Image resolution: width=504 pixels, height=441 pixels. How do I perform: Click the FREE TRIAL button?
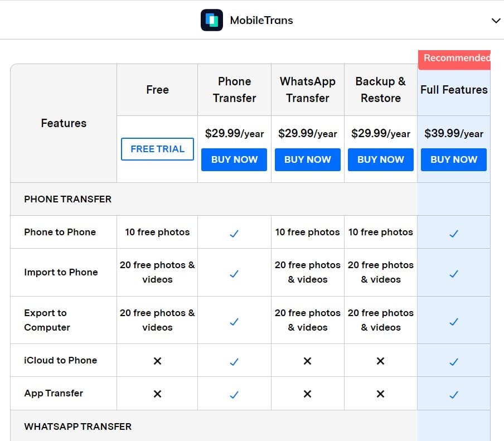pos(157,149)
